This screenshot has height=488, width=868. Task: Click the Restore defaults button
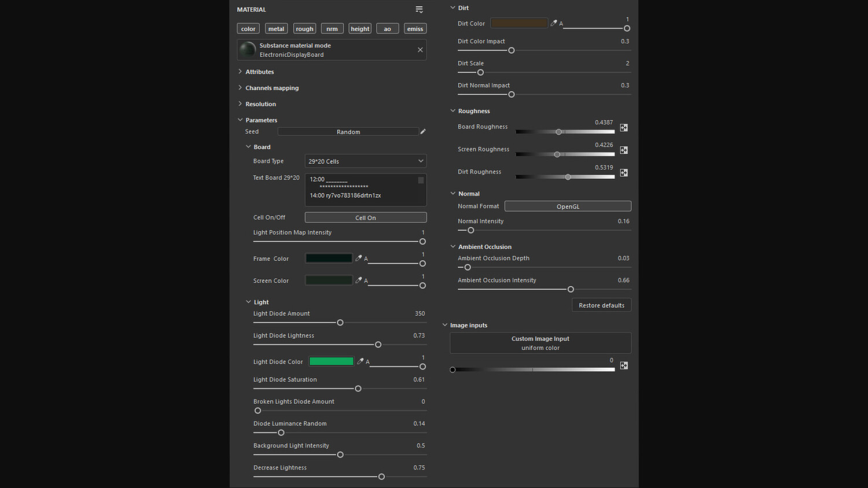pos(601,305)
